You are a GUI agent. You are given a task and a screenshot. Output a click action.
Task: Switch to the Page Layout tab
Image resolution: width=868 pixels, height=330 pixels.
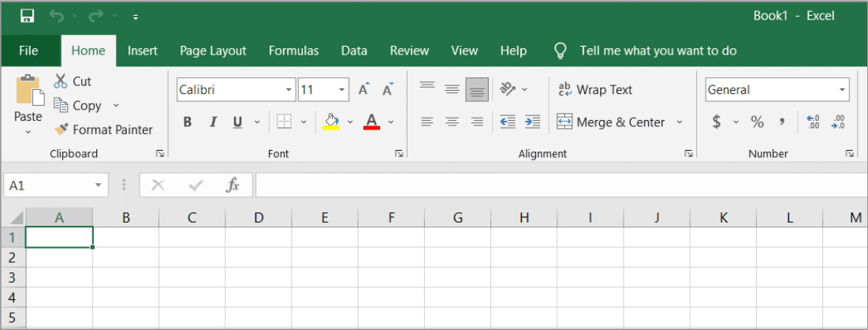(x=213, y=51)
